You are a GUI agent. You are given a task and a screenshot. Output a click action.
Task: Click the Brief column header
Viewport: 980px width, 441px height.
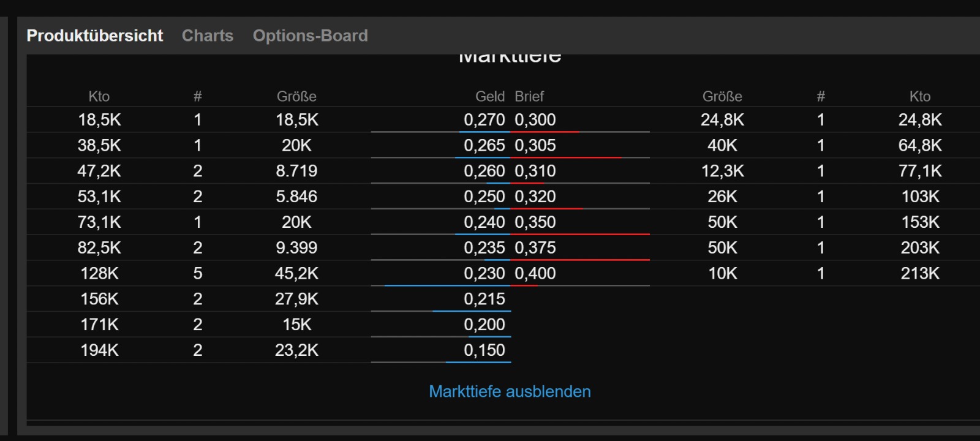coord(529,96)
